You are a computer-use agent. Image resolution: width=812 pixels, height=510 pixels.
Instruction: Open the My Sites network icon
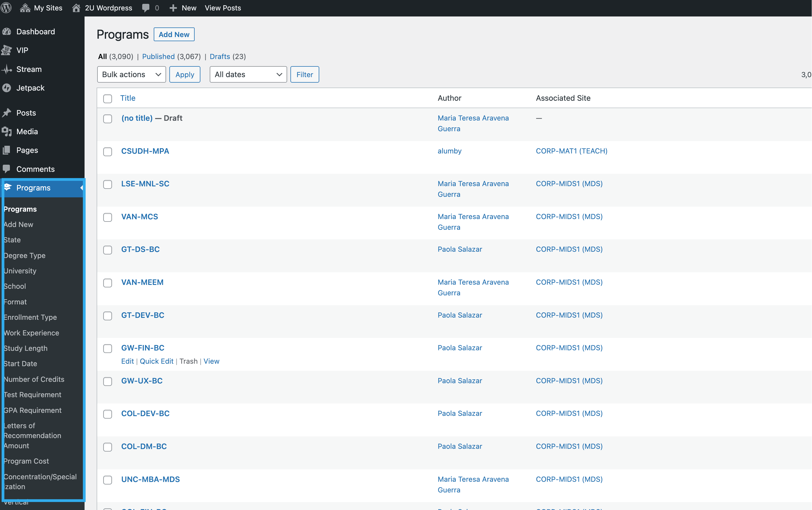(x=25, y=8)
